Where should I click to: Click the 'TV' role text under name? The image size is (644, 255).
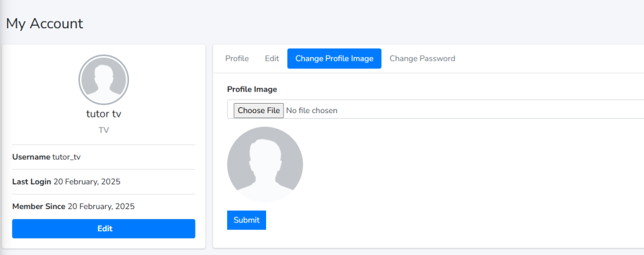coord(104,130)
